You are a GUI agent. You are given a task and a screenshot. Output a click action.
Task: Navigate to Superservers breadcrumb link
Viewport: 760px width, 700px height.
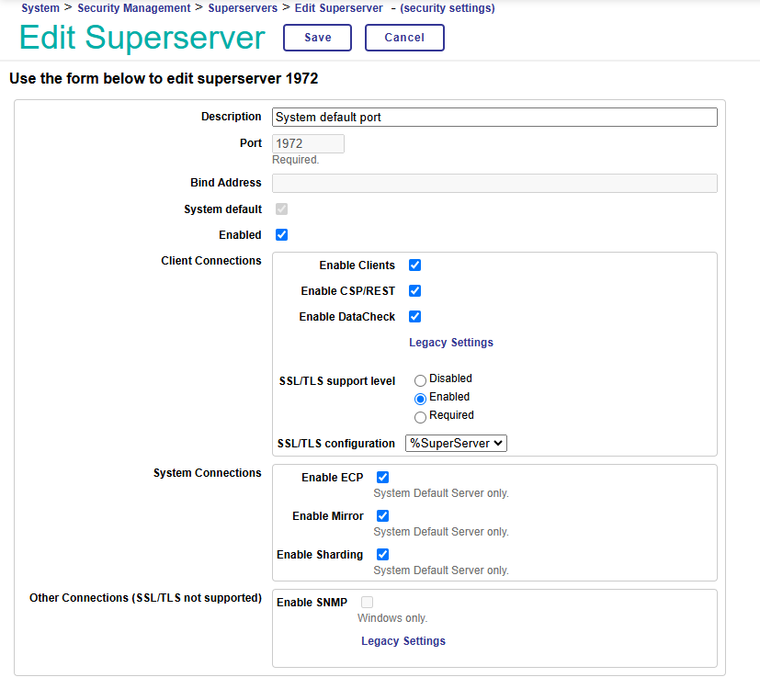(243, 8)
